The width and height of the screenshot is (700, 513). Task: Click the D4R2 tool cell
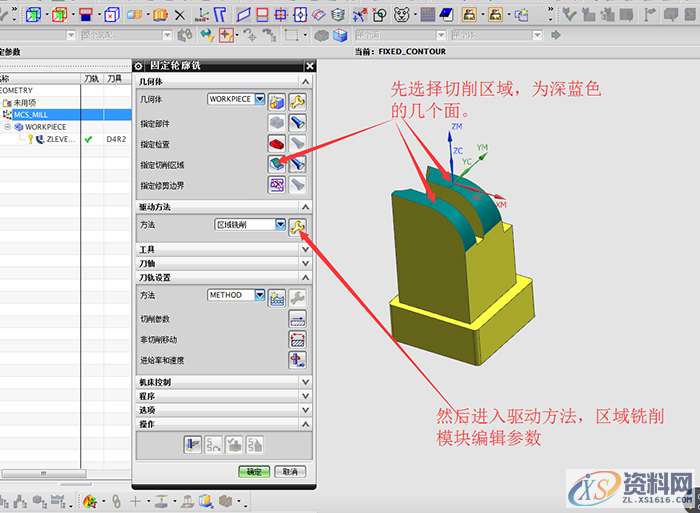tap(116, 139)
